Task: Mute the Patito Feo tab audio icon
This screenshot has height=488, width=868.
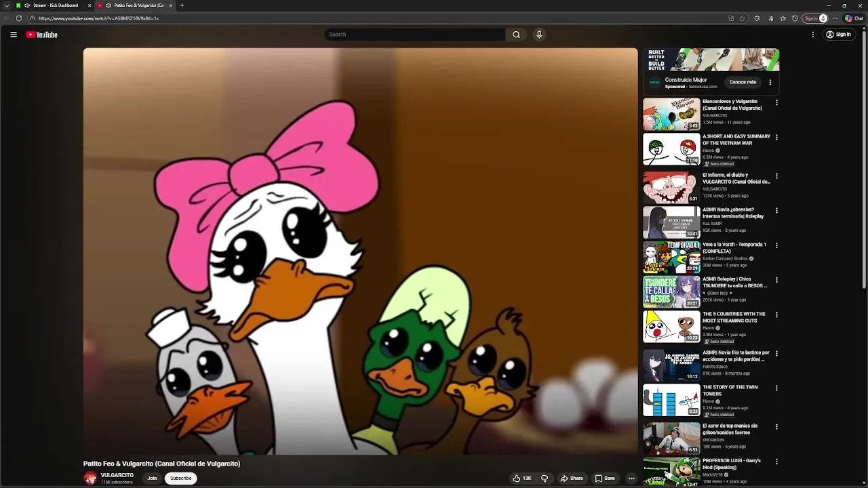Action: [108, 5]
